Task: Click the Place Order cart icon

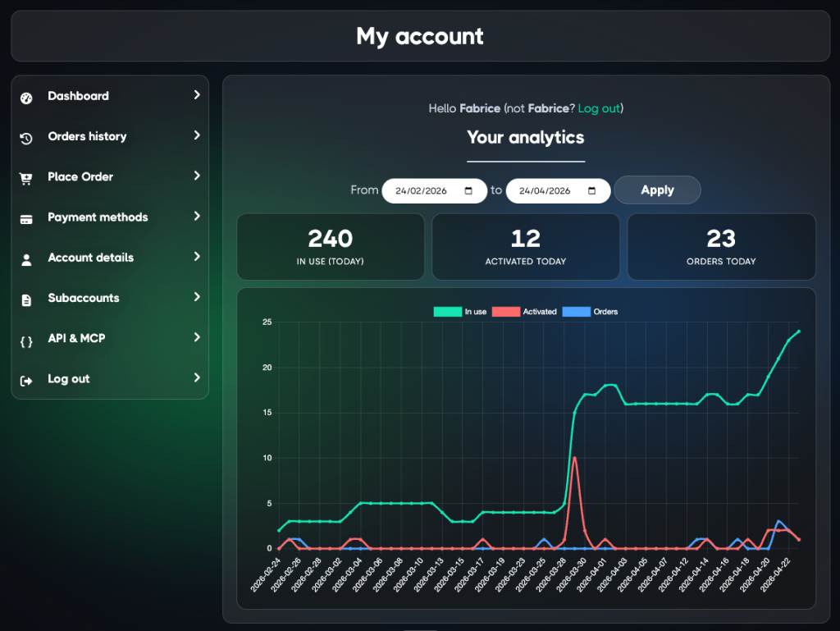Action: 26,178
